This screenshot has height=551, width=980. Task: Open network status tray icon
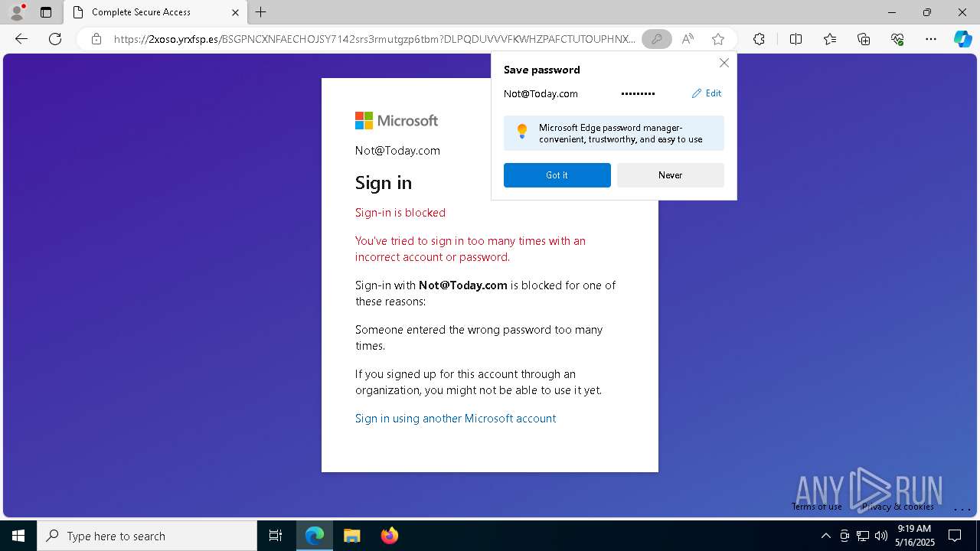(x=863, y=536)
